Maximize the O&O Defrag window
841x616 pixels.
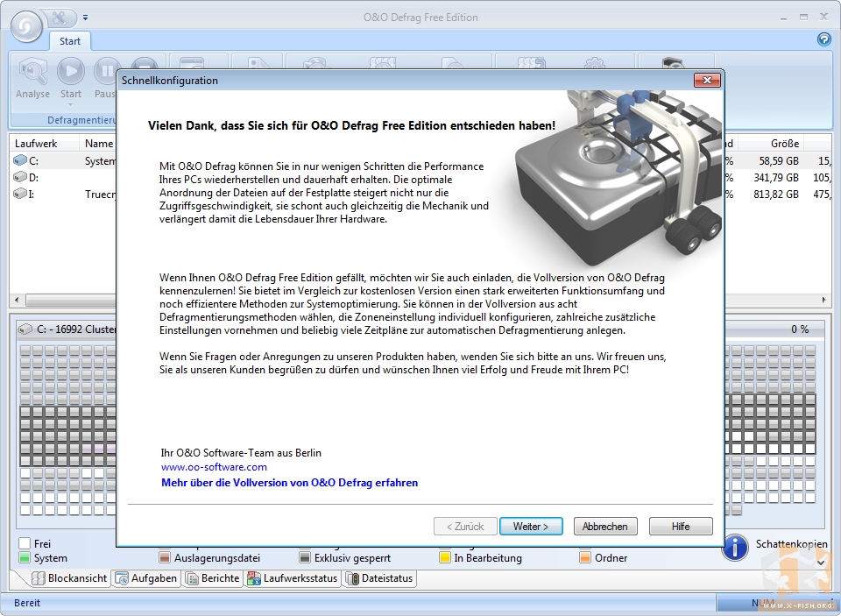[x=803, y=18]
